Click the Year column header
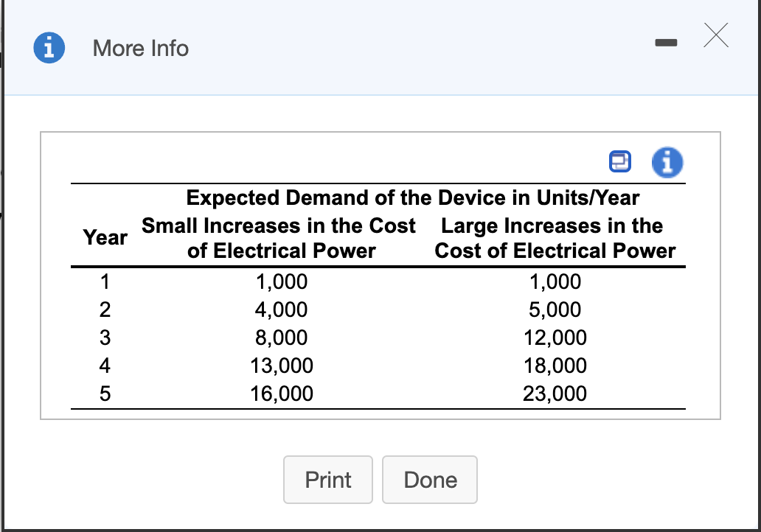The width and height of the screenshot is (761, 532). pos(105,237)
